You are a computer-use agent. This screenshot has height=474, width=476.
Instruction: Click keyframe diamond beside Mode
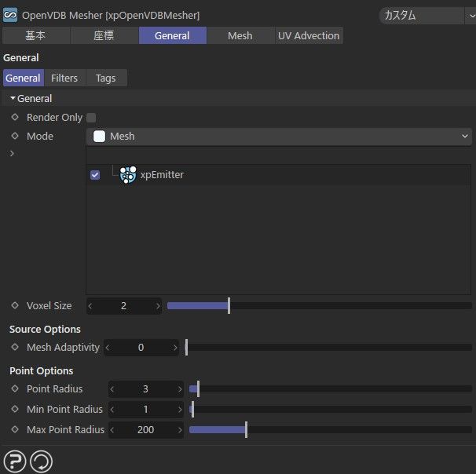15,136
